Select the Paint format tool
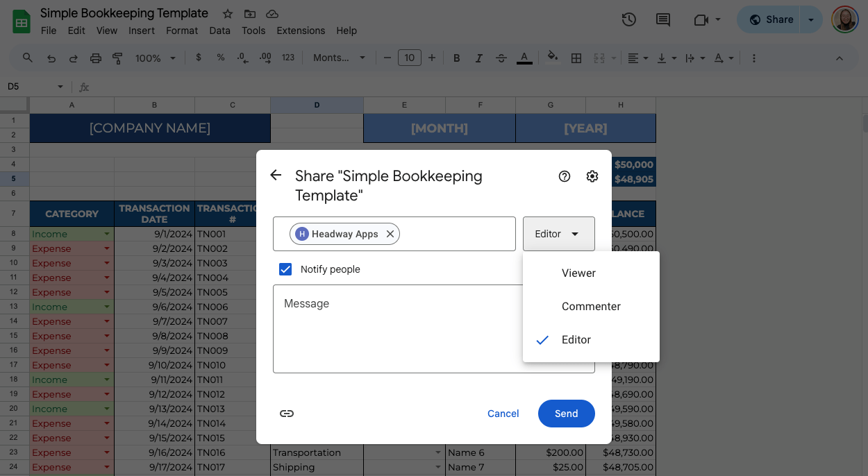 (x=117, y=58)
